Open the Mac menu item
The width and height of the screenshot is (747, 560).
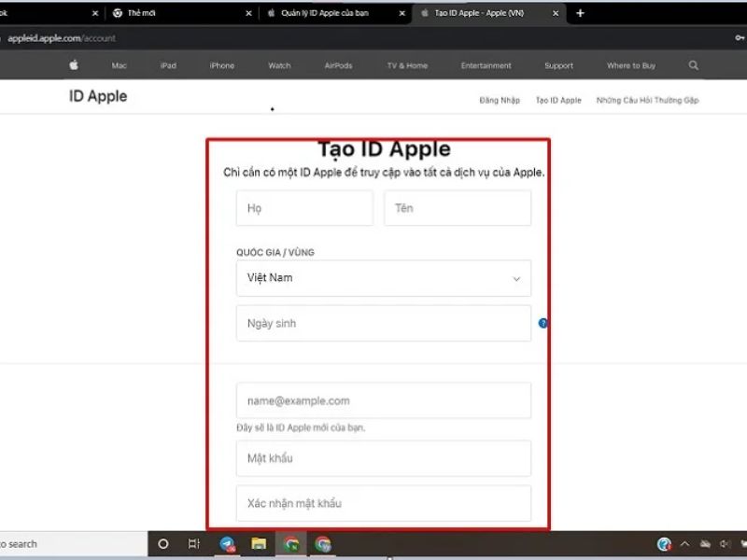click(120, 65)
